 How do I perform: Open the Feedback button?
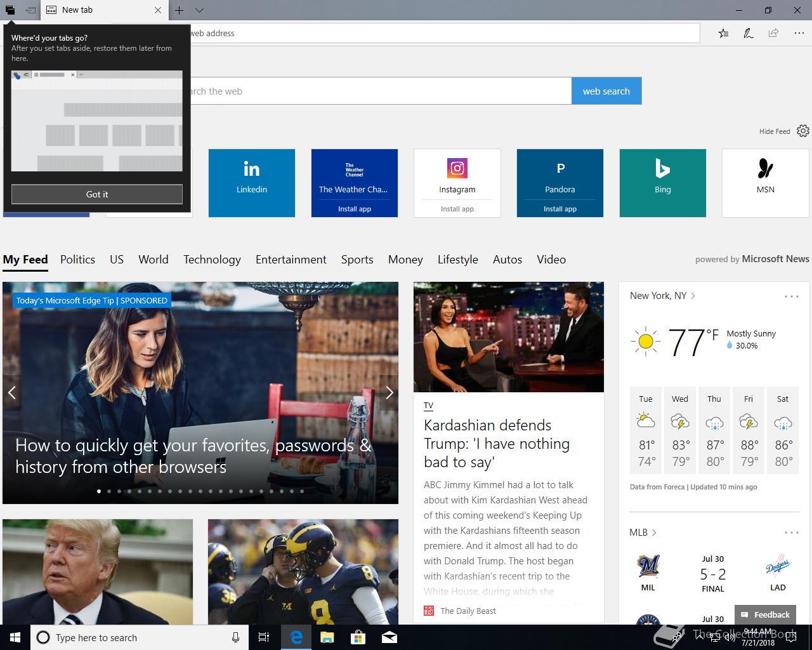(766, 614)
